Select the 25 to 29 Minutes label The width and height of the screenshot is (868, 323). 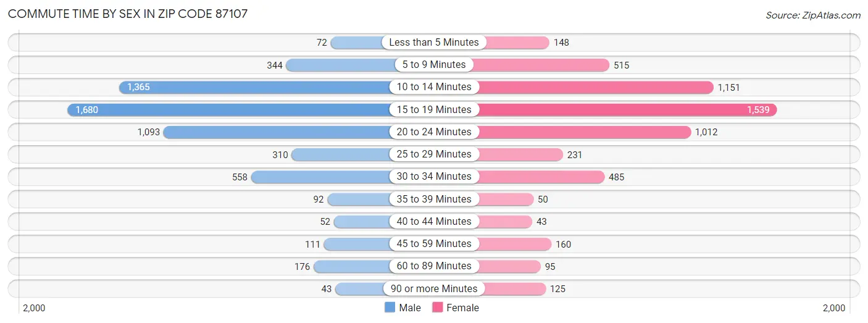[434, 154]
